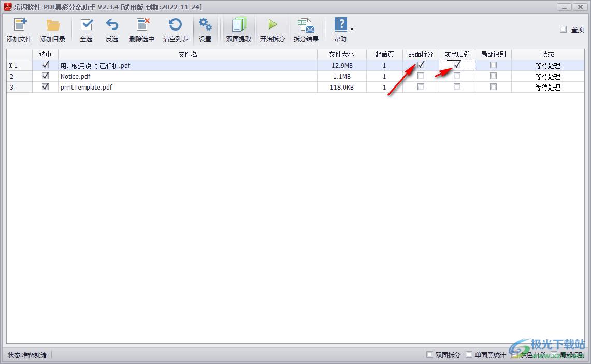Click the Add File (添加文件) icon
Image resolution: width=591 pixels, height=364 pixels.
point(19,25)
